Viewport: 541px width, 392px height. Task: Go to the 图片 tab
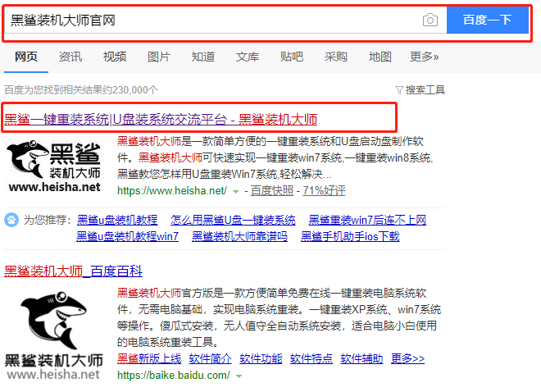click(x=159, y=57)
